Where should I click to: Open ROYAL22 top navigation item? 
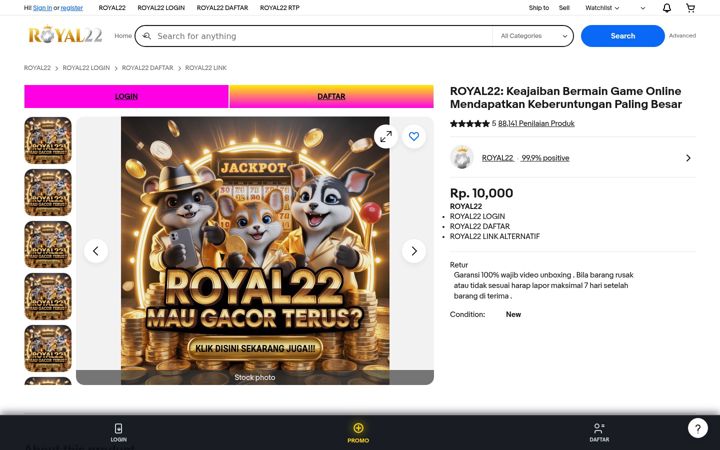tap(112, 8)
